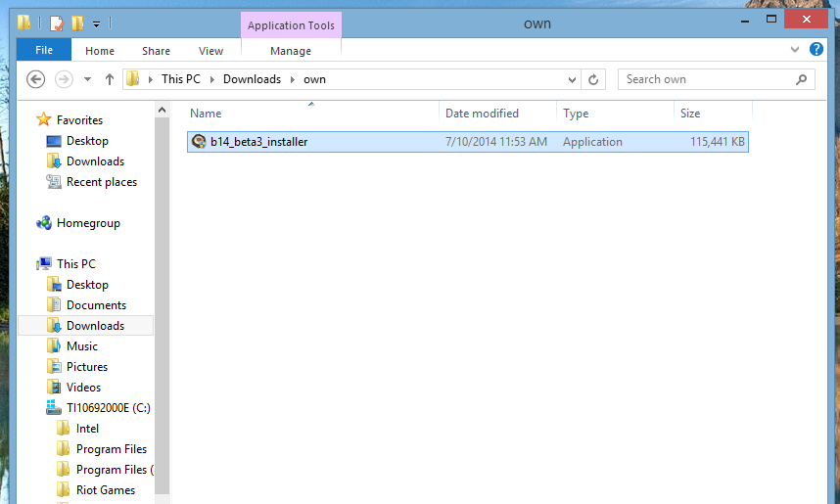Click the magnifier search icon
Image resolution: width=840 pixels, height=504 pixels.
[x=801, y=80]
